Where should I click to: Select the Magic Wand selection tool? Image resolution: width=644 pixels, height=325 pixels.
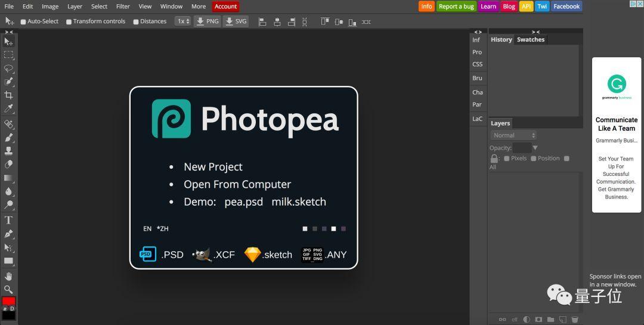(x=8, y=82)
